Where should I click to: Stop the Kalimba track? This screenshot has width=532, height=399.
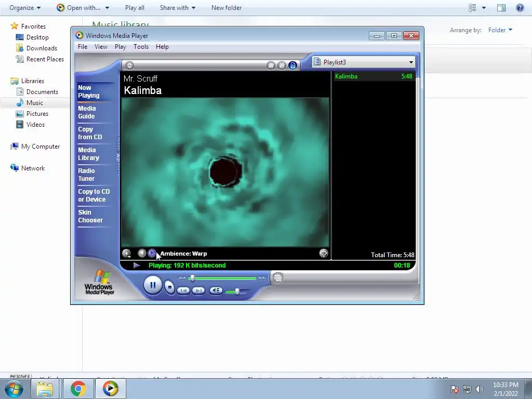tap(170, 287)
